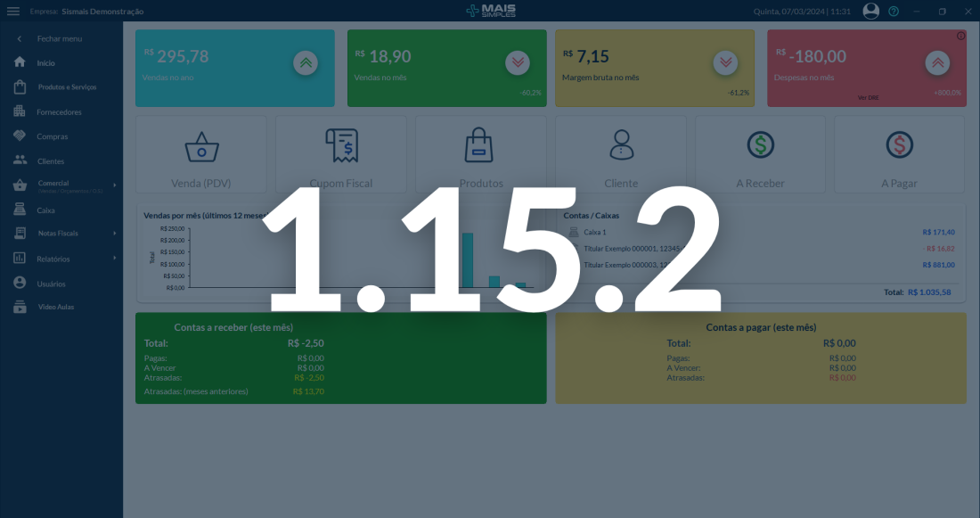Click the R$ 13,70 atrasadas value
Screen dimensions: 980x518
308,391
